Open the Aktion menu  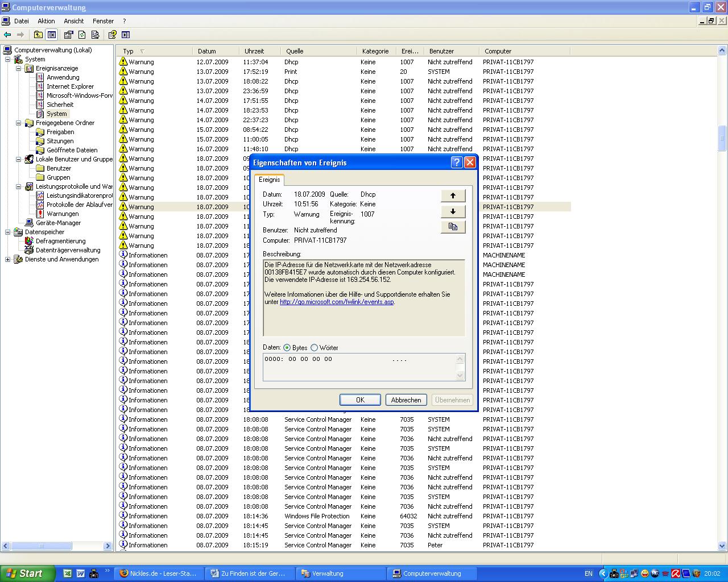click(46, 21)
